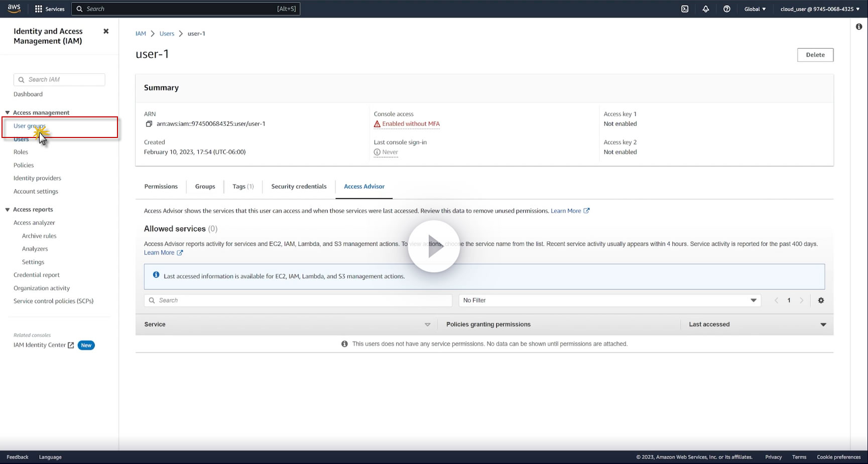
Task: Switch to the Permissions tab
Action: (161, 187)
